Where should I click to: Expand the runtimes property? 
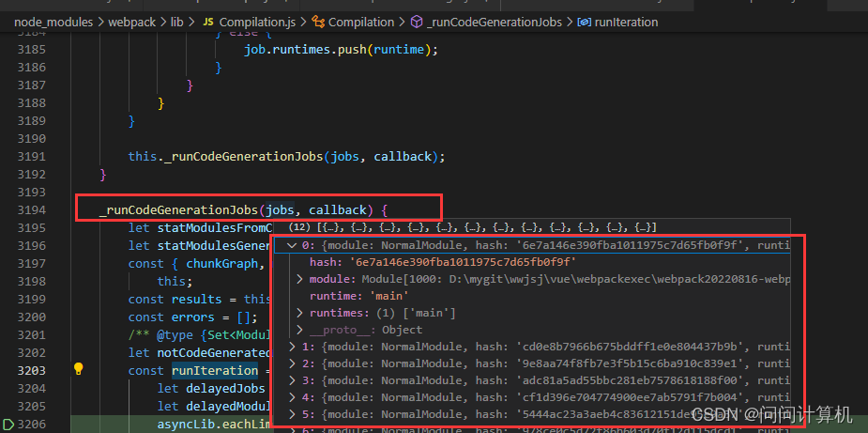point(299,314)
